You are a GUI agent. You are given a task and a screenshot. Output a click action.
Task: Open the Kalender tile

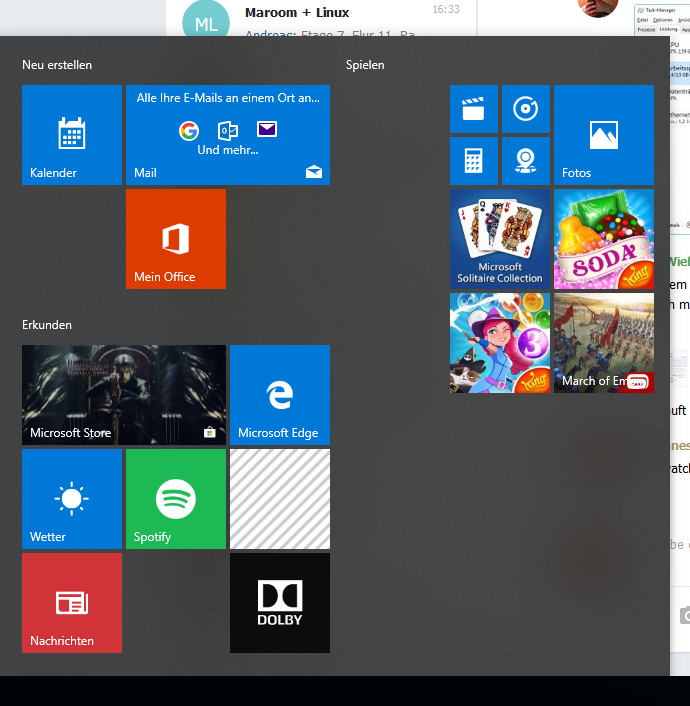[x=71, y=135]
